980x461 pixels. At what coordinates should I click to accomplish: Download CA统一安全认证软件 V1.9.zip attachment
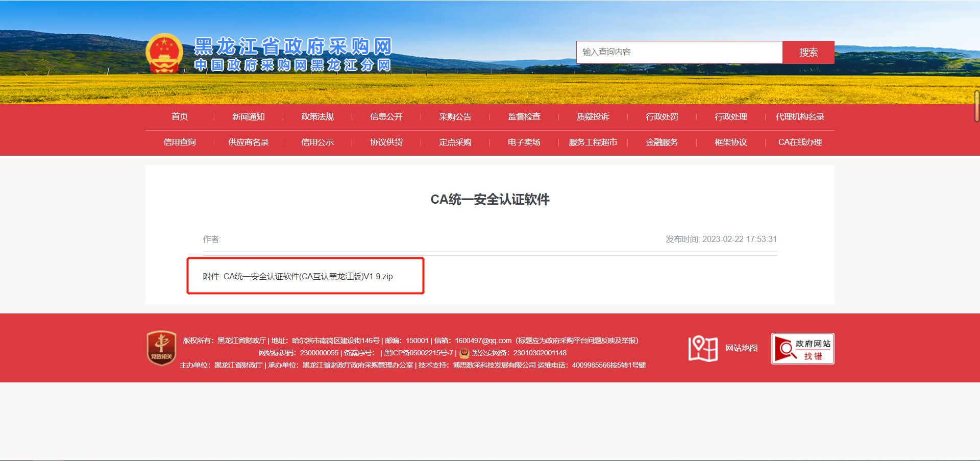[x=308, y=277]
